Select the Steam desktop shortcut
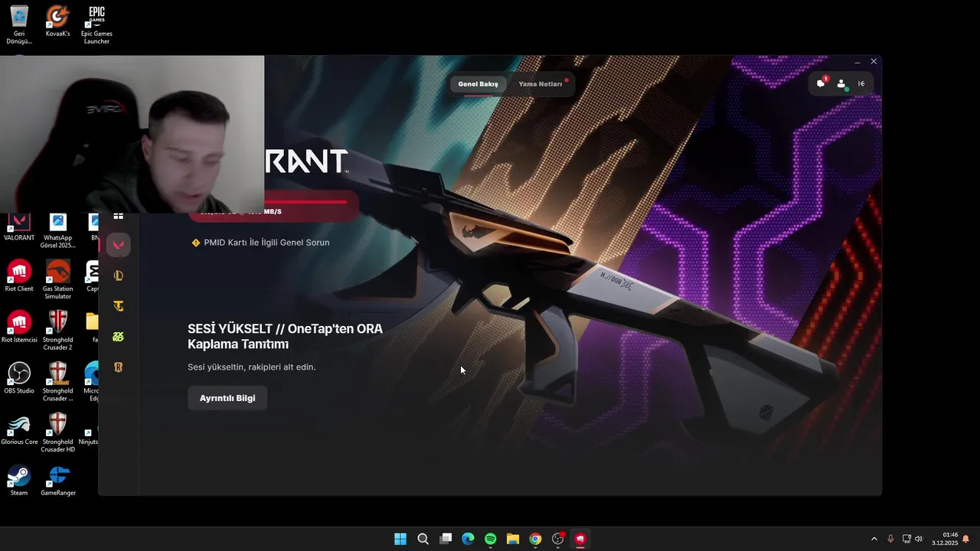Image resolution: width=980 pixels, height=551 pixels. [19, 481]
